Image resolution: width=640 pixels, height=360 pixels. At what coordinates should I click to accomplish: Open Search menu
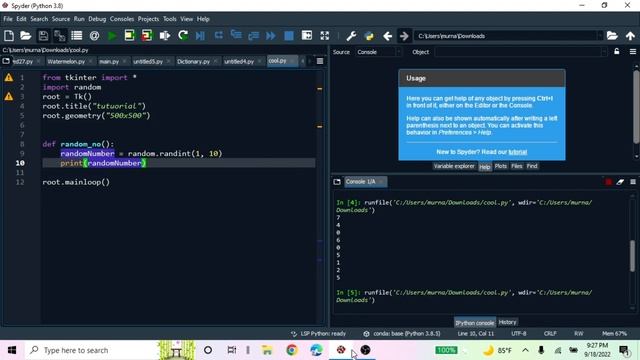coord(39,19)
